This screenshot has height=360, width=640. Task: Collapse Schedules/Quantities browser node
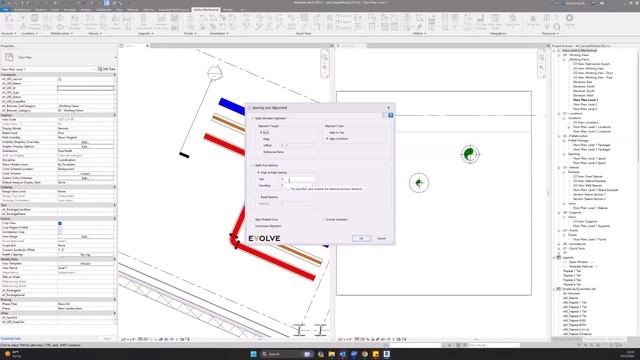coord(554,289)
